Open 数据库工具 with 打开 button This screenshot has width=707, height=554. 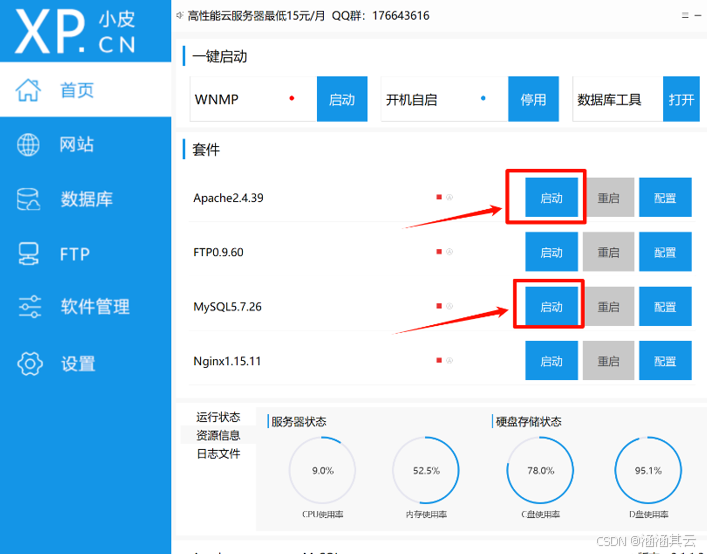[x=681, y=99]
